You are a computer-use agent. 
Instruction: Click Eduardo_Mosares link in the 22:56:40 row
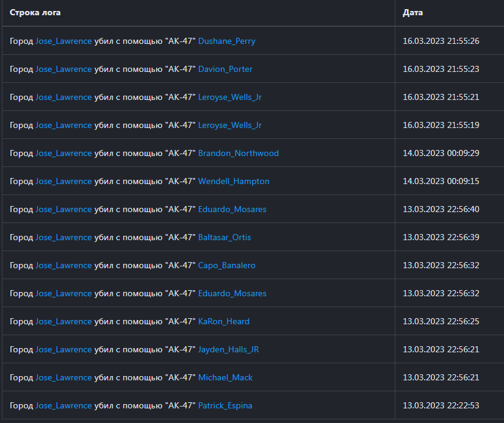232,210
